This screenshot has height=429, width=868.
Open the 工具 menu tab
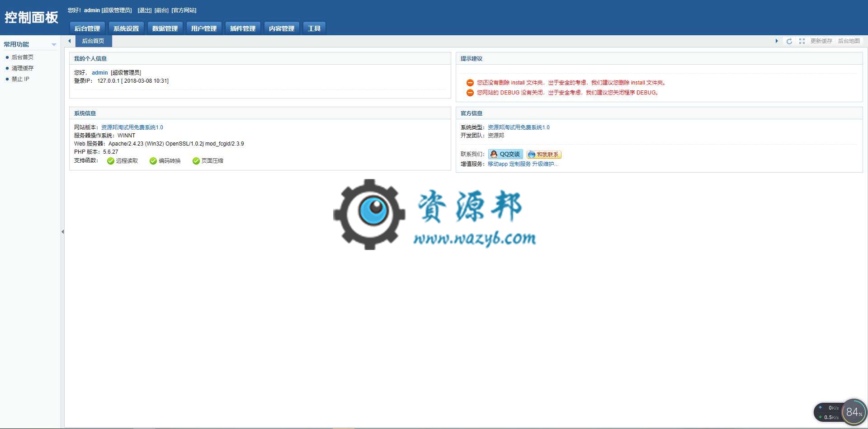[x=314, y=28]
